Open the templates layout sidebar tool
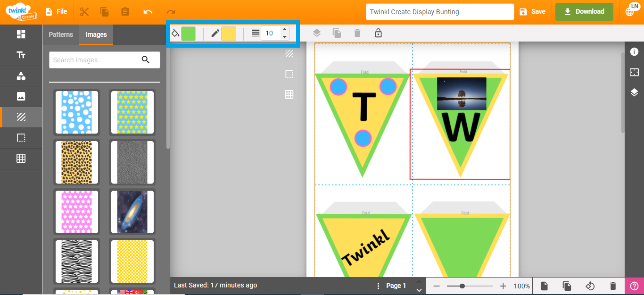This screenshot has height=295, width=644. point(21,34)
